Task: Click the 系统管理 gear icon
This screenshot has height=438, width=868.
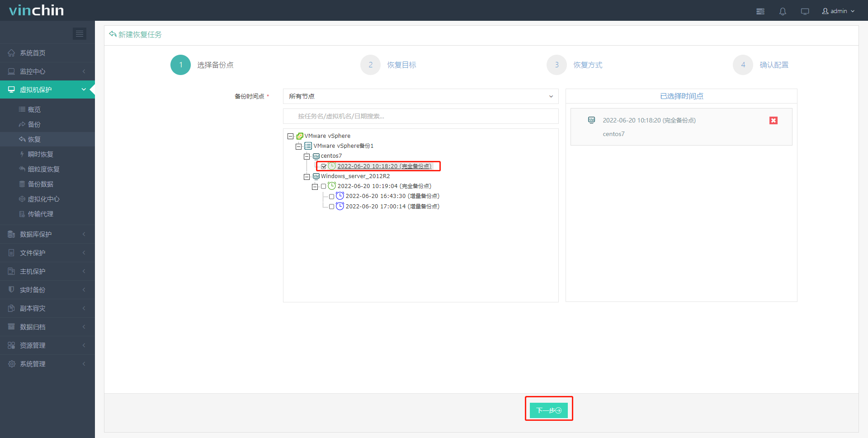Action: click(11, 364)
